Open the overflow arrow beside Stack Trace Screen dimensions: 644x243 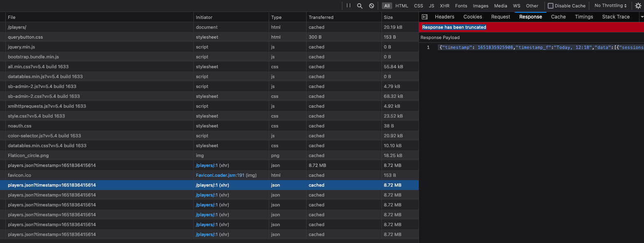pyautogui.click(x=640, y=16)
